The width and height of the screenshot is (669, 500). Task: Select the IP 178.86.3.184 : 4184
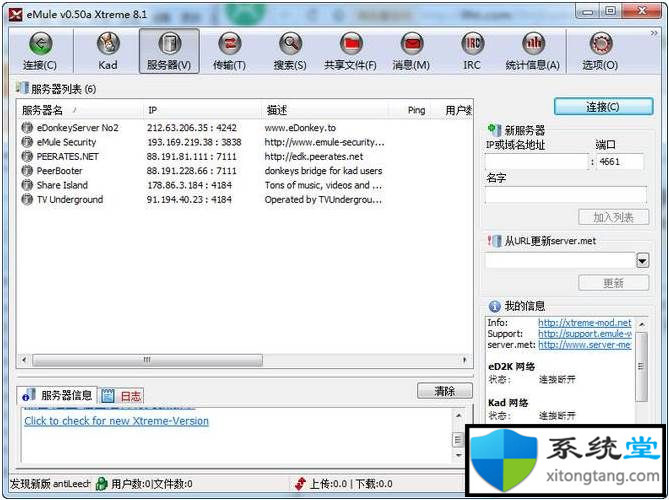pyautogui.click(x=189, y=185)
